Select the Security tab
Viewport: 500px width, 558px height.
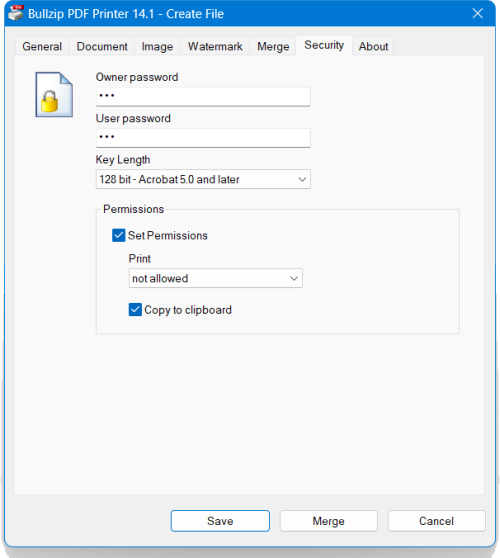tap(324, 45)
